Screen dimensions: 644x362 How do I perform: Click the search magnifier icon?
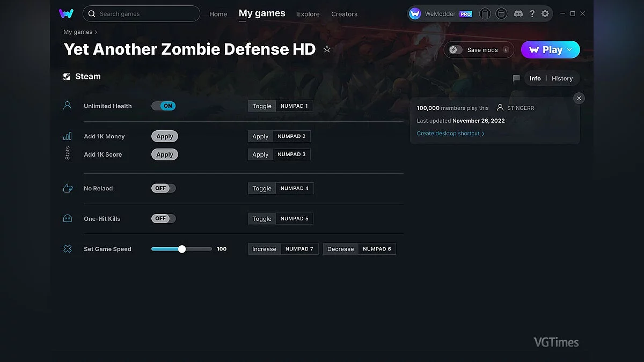pos(92,13)
